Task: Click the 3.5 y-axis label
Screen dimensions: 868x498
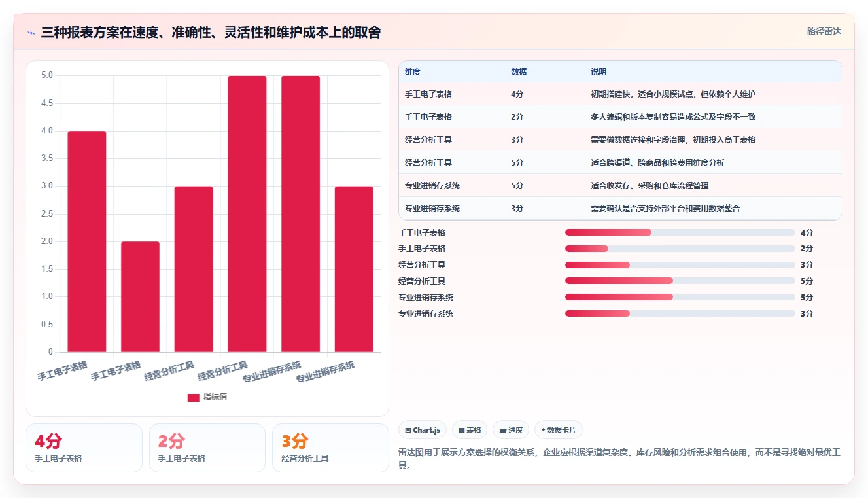Action: tap(47, 158)
